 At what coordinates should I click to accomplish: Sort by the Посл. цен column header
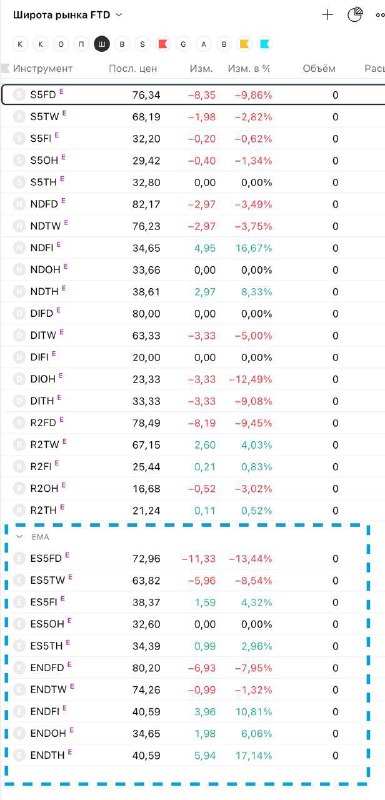tap(133, 68)
